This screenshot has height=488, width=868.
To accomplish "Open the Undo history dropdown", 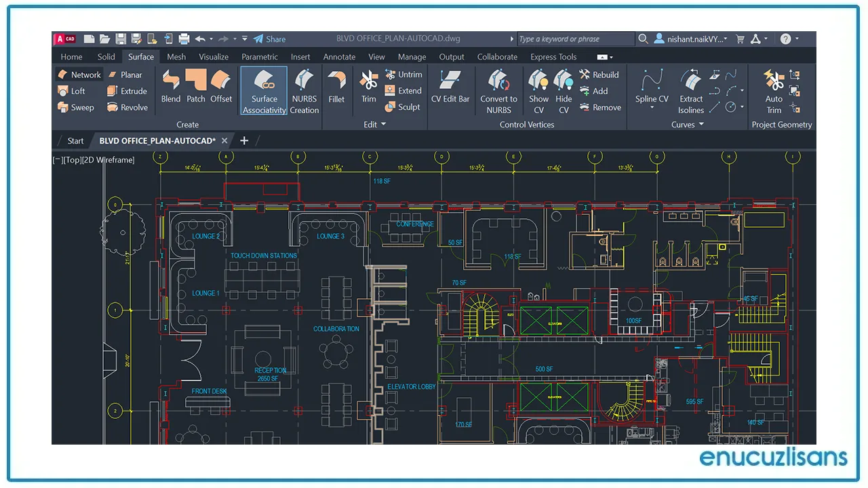I will tap(211, 39).
